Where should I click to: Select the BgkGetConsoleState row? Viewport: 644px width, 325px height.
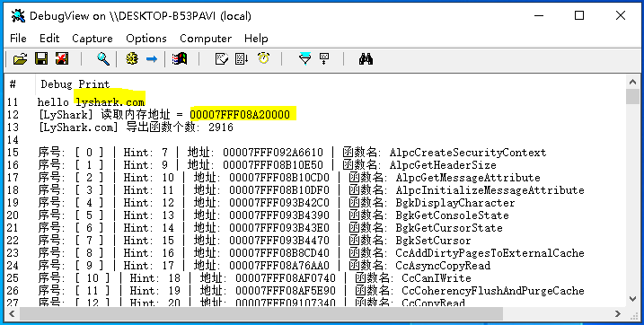pos(315,215)
